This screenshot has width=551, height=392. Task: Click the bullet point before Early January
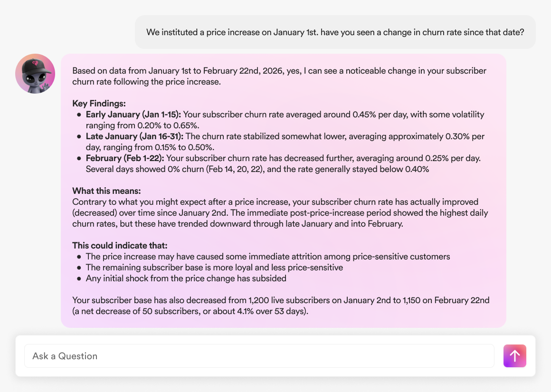pos(79,115)
